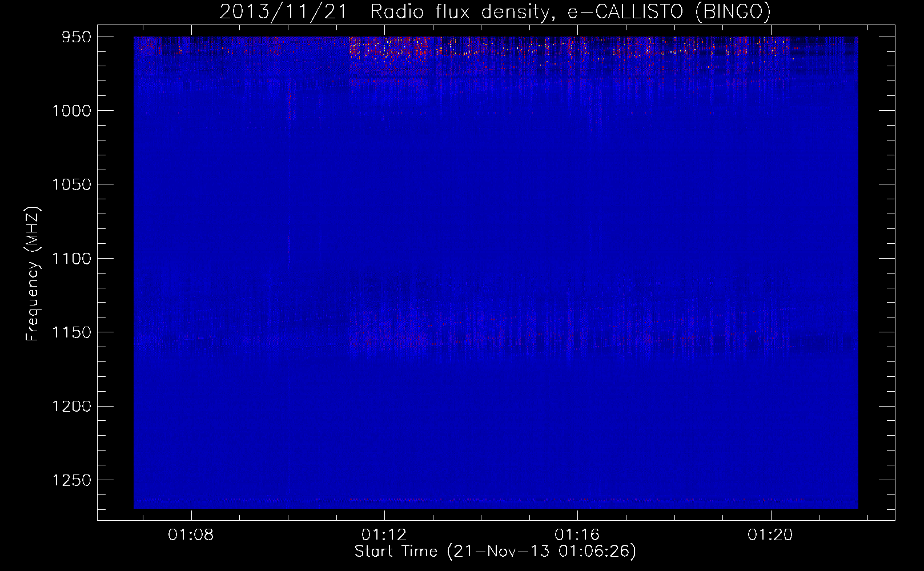This screenshot has height=571, width=924.
Task: Click the 1100 frequency axis label
Action: click(71, 259)
